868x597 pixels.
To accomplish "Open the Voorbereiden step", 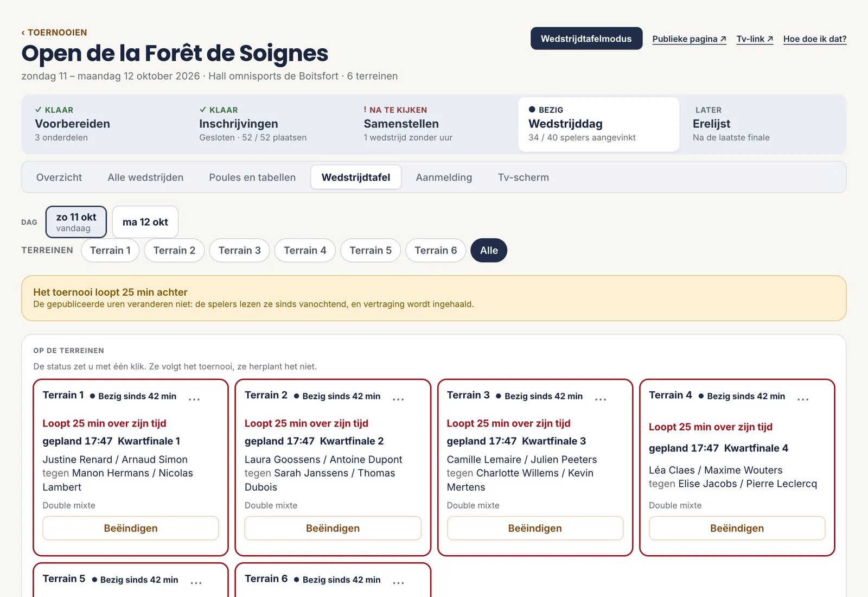I will tap(106, 124).
